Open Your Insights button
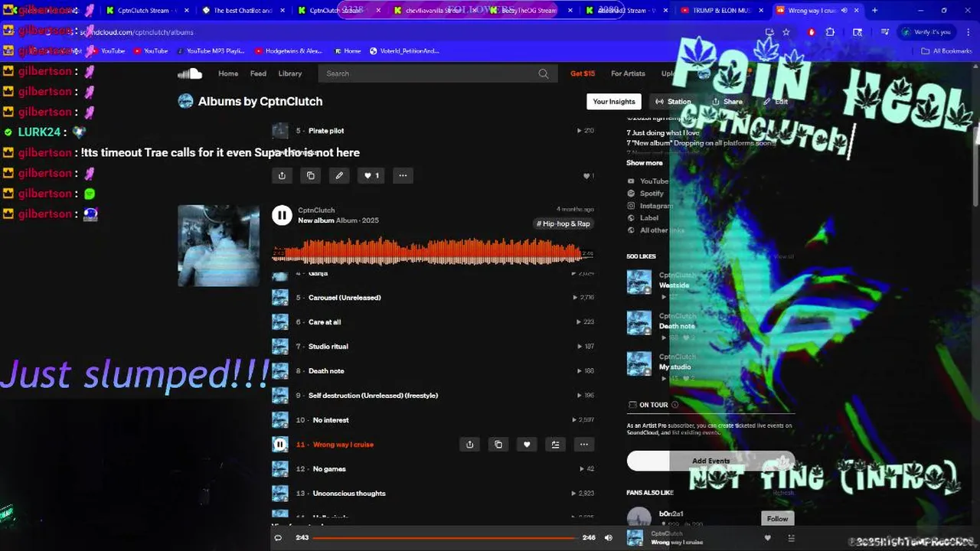This screenshot has height=551, width=980. 614,102
